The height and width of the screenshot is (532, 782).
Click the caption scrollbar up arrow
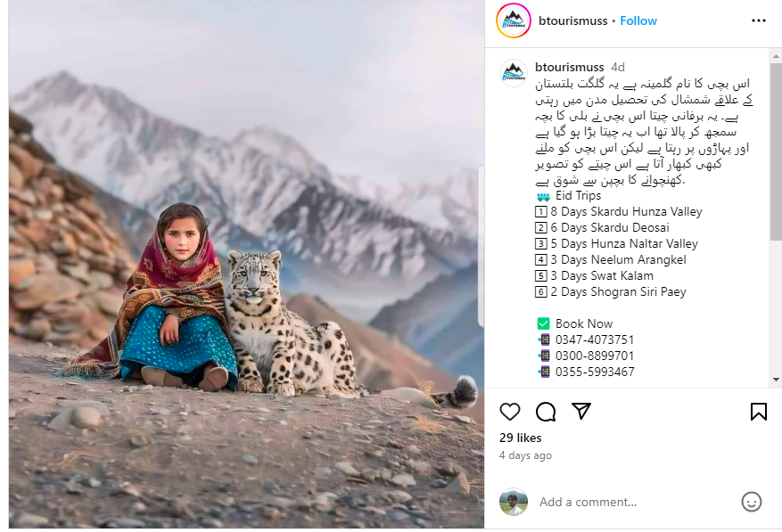(x=776, y=55)
